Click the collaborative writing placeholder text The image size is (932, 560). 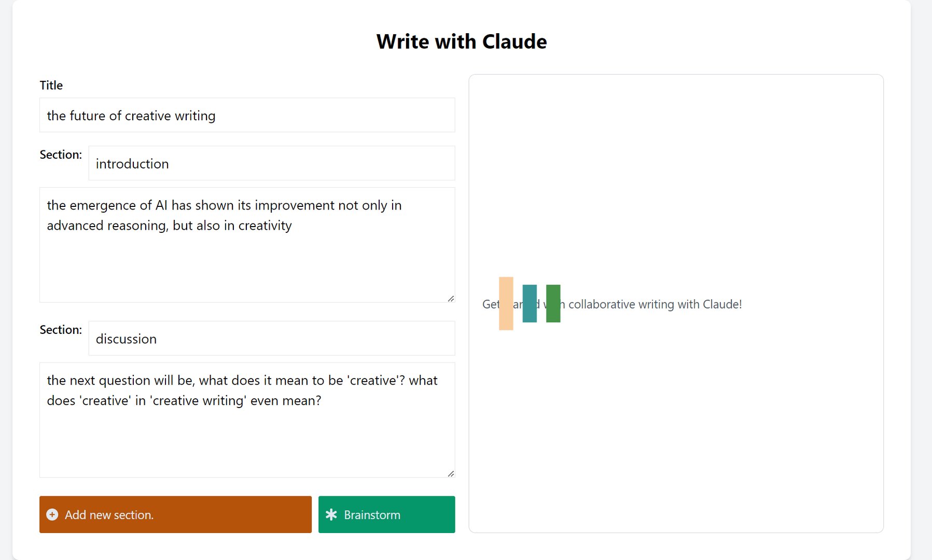point(612,304)
